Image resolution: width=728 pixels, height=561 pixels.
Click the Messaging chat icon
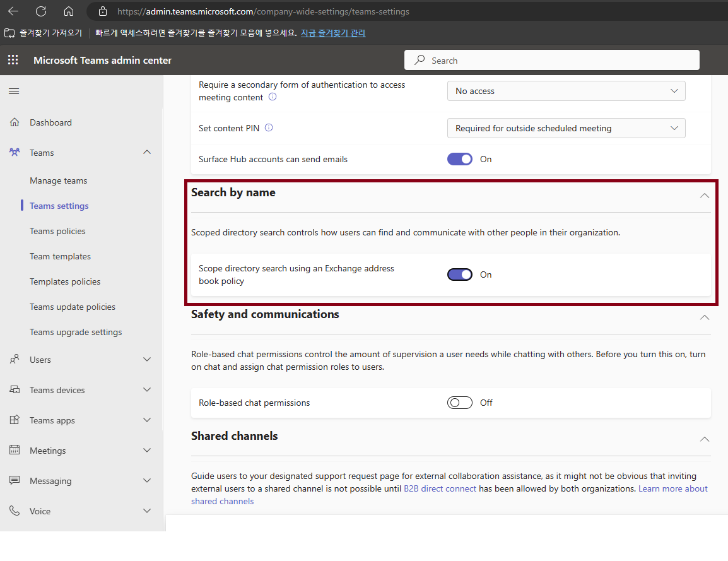pos(15,480)
